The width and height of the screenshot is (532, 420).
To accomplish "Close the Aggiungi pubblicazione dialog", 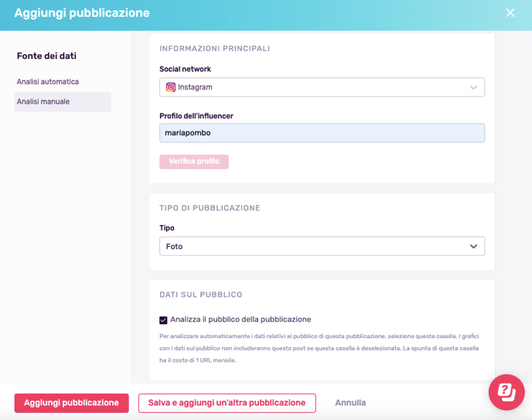I will click(510, 13).
